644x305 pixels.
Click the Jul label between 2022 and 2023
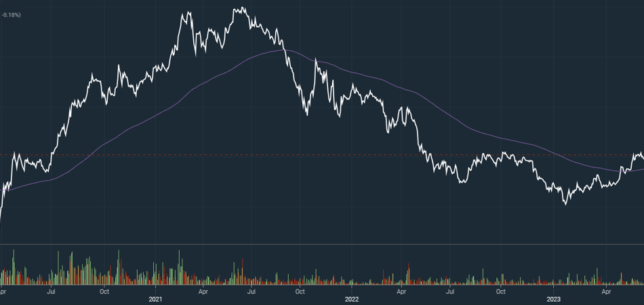(x=450, y=292)
